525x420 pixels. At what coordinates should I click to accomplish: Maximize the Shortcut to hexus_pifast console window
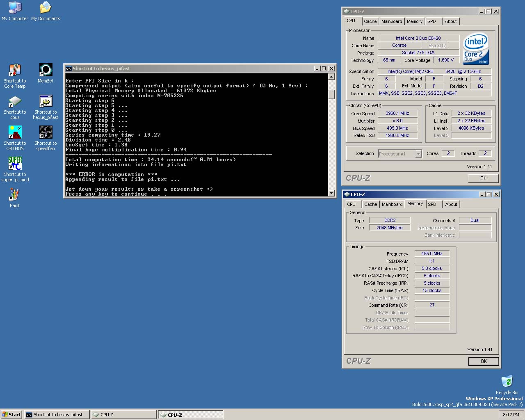[324, 68]
